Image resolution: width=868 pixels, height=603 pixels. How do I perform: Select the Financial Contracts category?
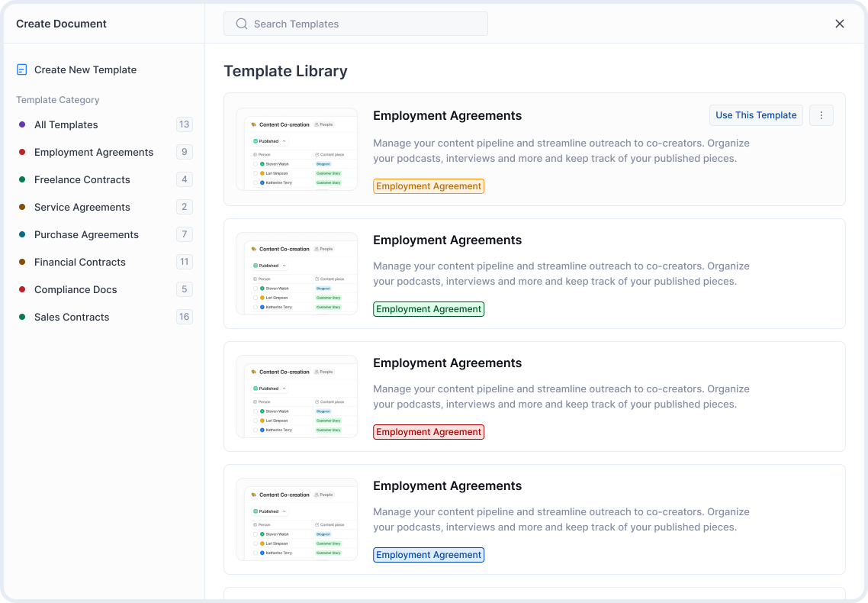[x=80, y=262]
